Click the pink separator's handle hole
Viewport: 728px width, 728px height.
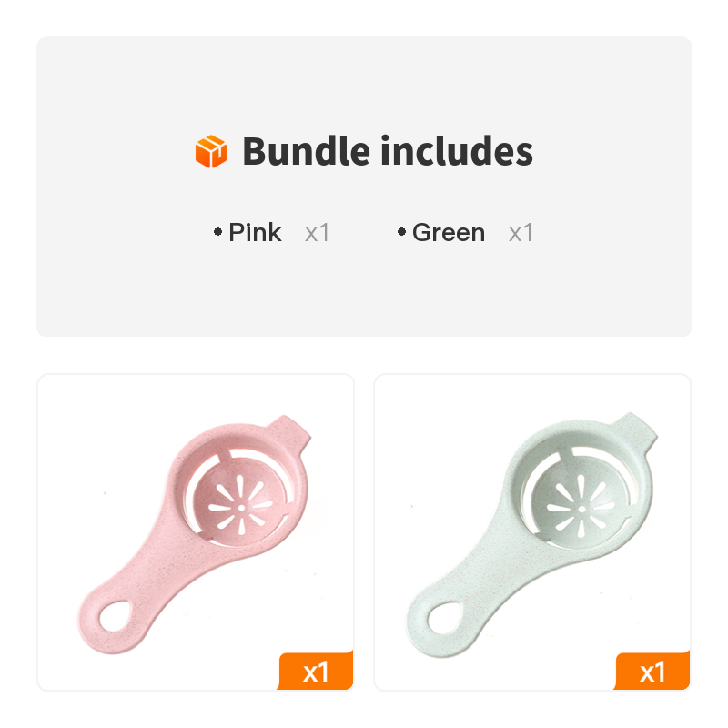(116, 616)
